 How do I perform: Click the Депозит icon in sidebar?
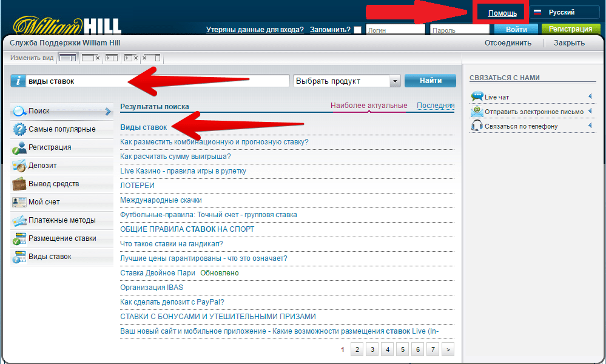[x=19, y=166]
